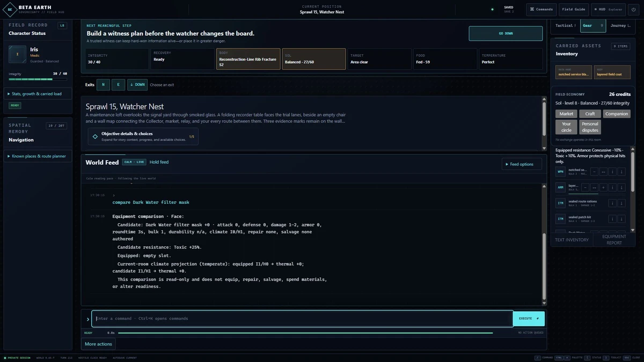Image resolution: width=644 pixels, height=362 pixels.
Task: Open the Field Guide
Action: click(574, 9)
